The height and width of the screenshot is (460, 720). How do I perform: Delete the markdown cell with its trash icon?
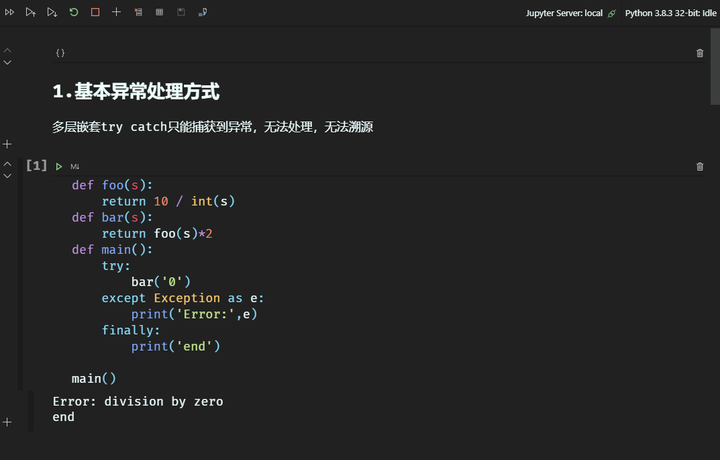point(700,53)
